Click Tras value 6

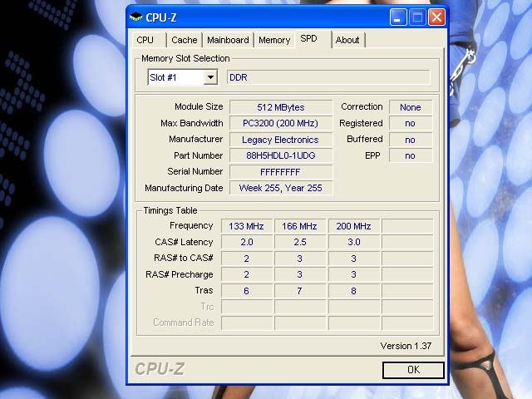click(247, 291)
